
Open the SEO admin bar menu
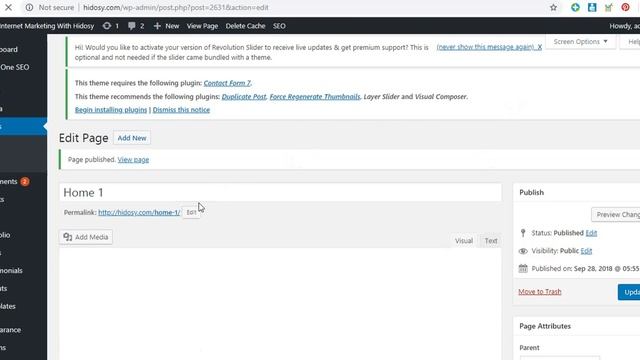coord(279,26)
